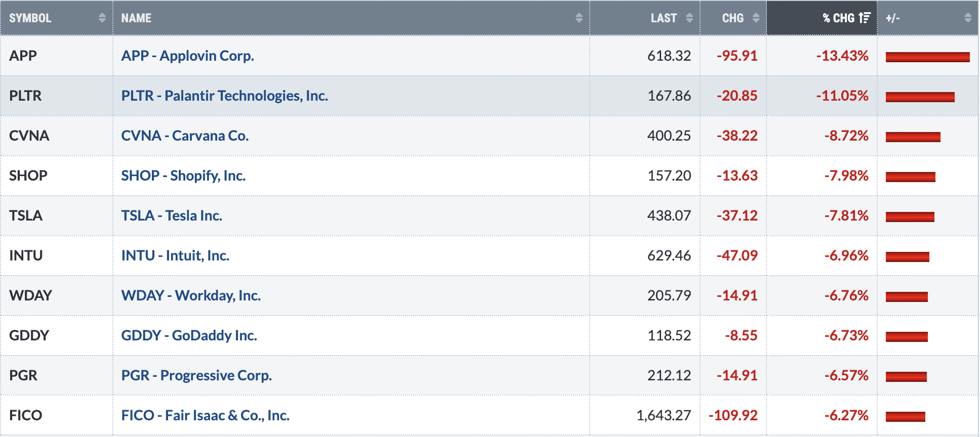
Task: Open the PGR - Progressive Corp. link
Action: pyautogui.click(x=196, y=375)
